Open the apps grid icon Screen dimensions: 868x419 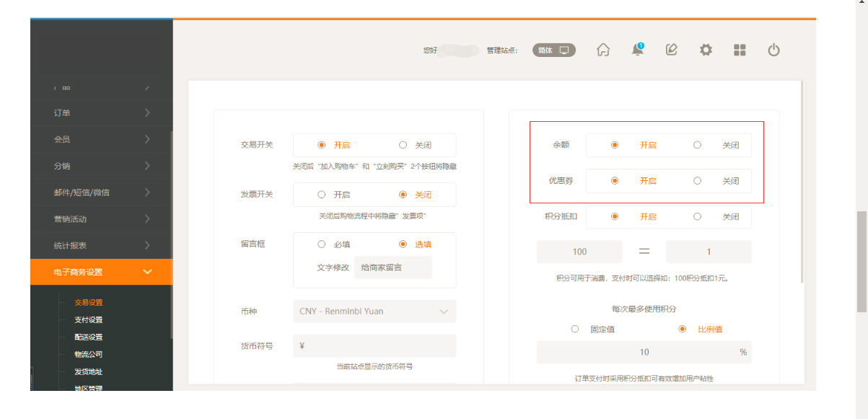740,50
